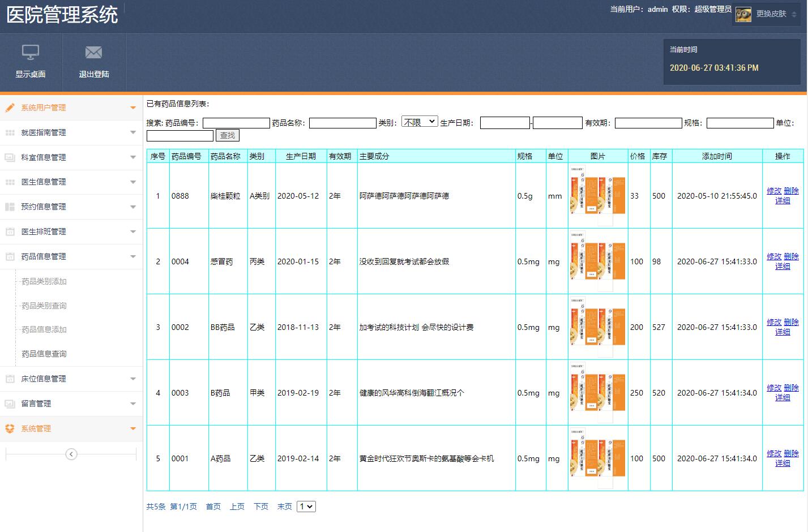Click 修改 link for drug 柴桂颗粒
This screenshot has width=808, height=532.
tap(774, 191)
